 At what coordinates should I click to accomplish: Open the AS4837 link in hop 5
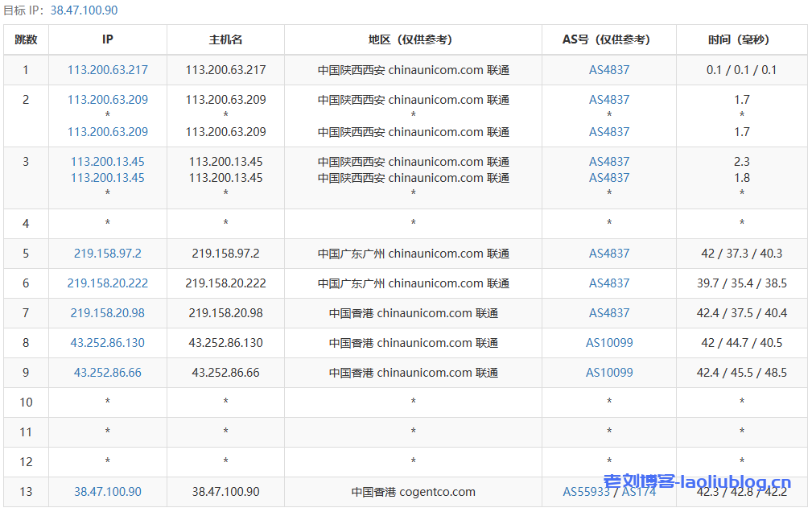(x=610, y=253)
